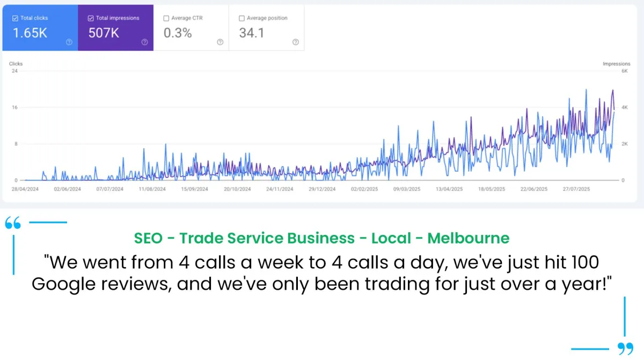Select the 507K total impressions value
The height and width of the screenshot is (362, 644).
click(x=104, y=33)
